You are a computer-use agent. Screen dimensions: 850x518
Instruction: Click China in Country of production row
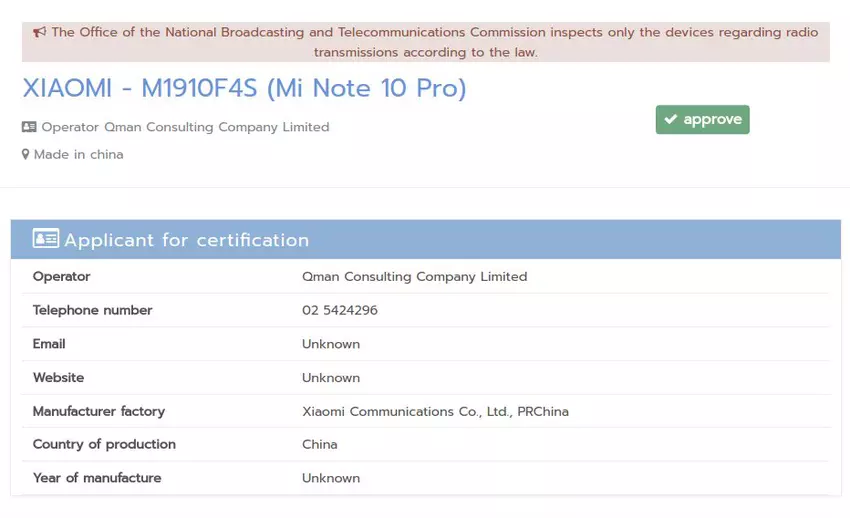pos(319,445)
